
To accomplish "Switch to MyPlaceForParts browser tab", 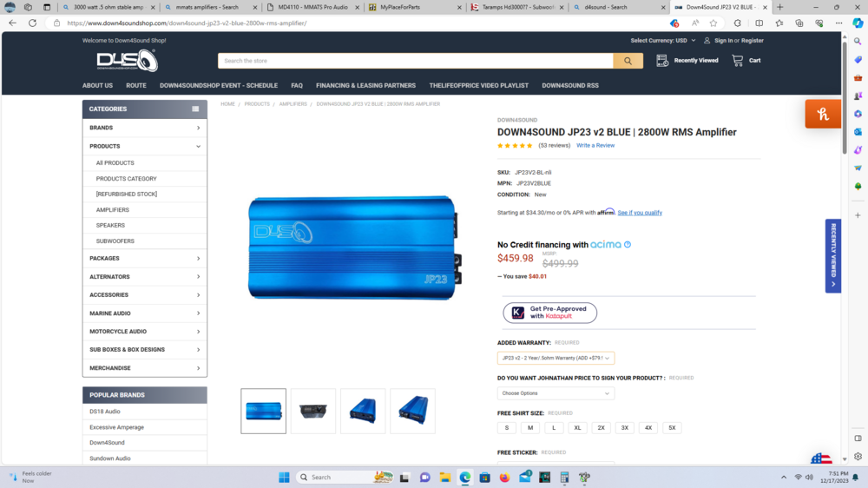I will coord(415,7).
